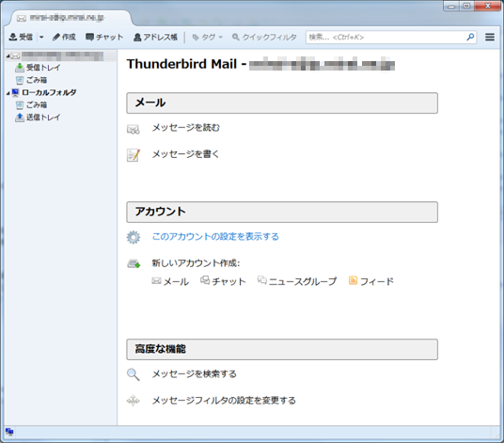Click the account settings gear icon
The width and height of the screenshot is (504, 443).
134,237
